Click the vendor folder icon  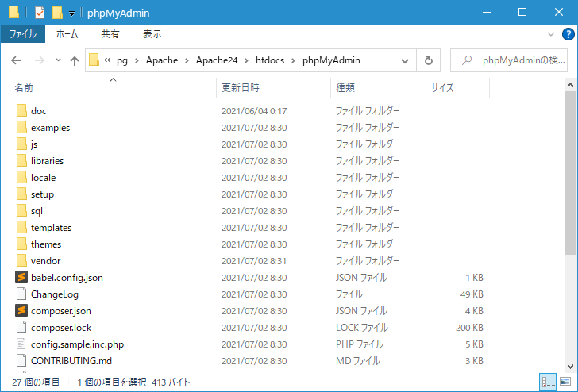pos(21,260)
